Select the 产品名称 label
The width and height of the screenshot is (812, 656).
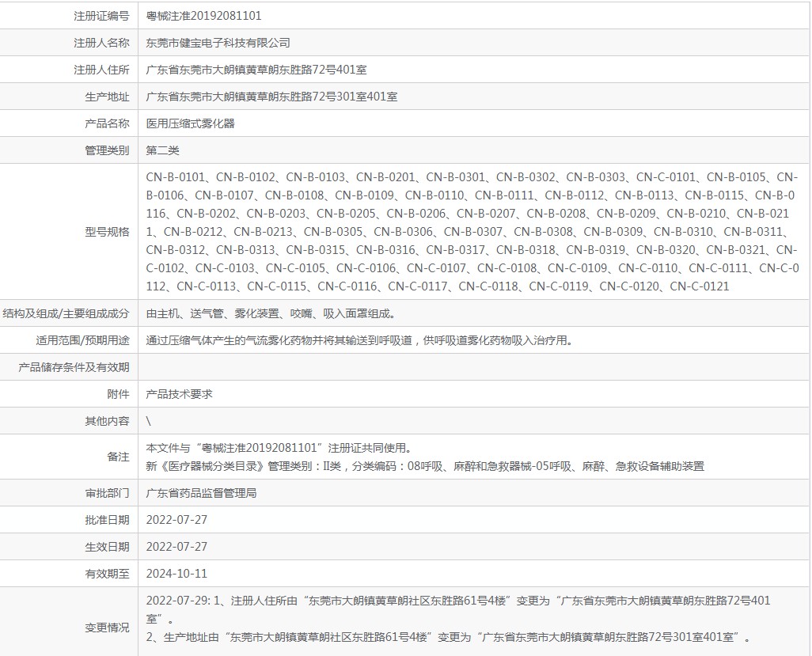point(107,123)
